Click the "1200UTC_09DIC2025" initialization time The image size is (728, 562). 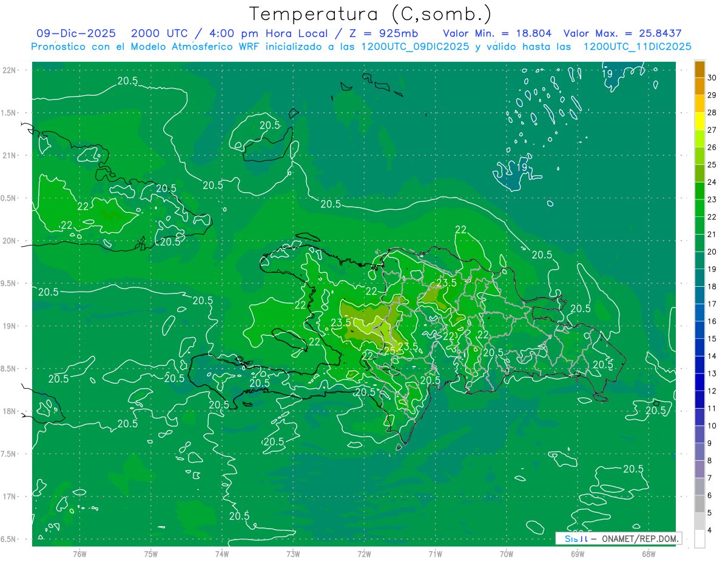(415, 47)
